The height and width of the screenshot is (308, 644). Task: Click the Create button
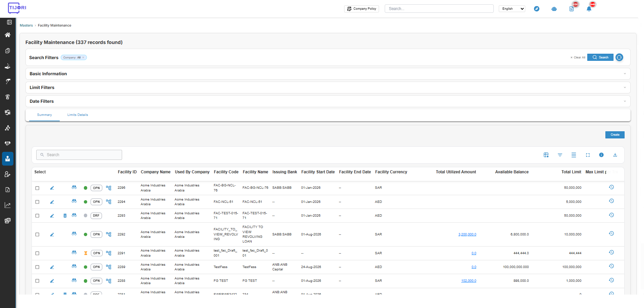[615, 135]
